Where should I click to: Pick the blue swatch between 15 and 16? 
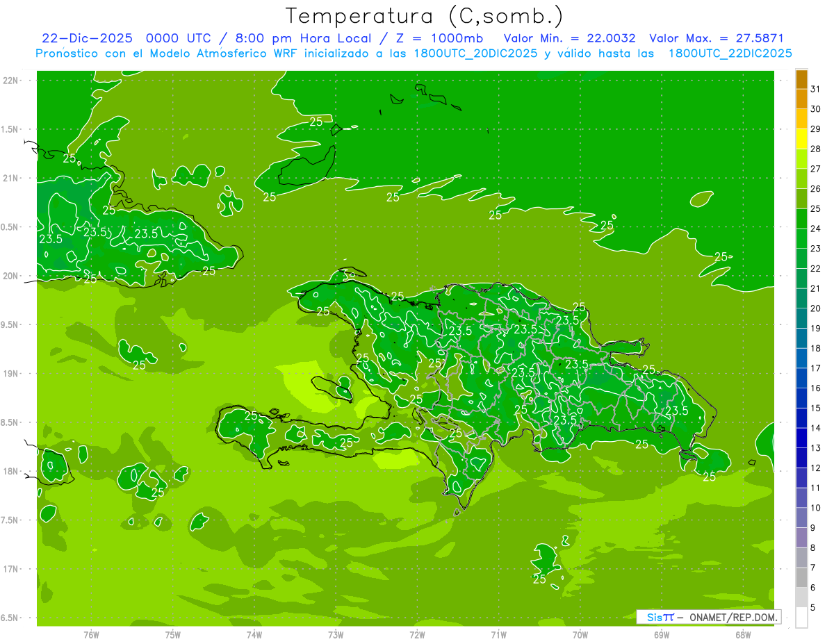click(801, 398)
